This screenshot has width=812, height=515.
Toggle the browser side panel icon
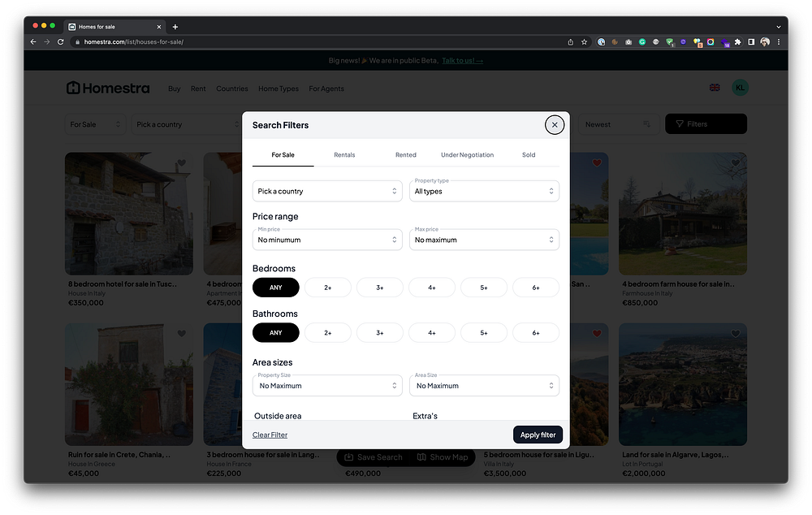point(751,42)
